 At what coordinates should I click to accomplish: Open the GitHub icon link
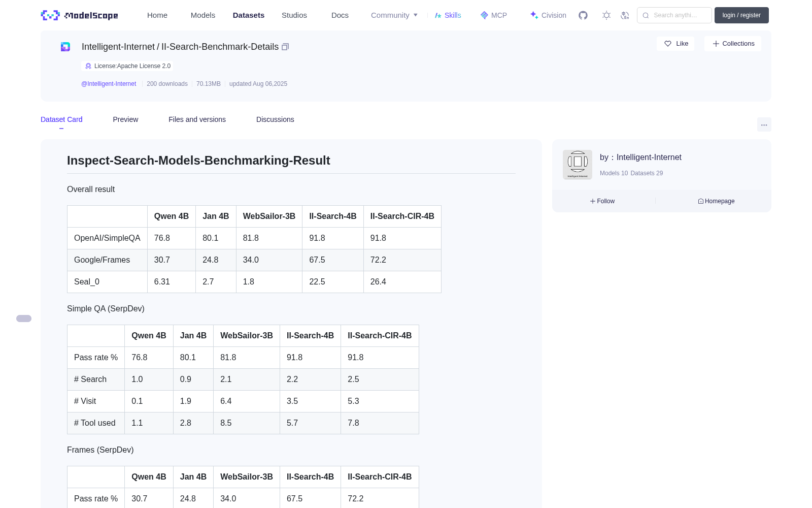[583, 15]
